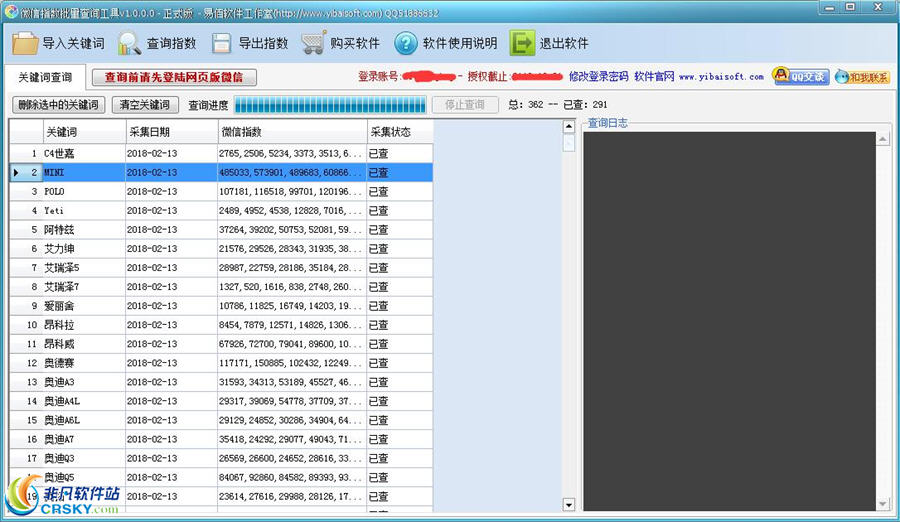
Task: Sort by the 采集日期 column header
Action: (172, 132)
